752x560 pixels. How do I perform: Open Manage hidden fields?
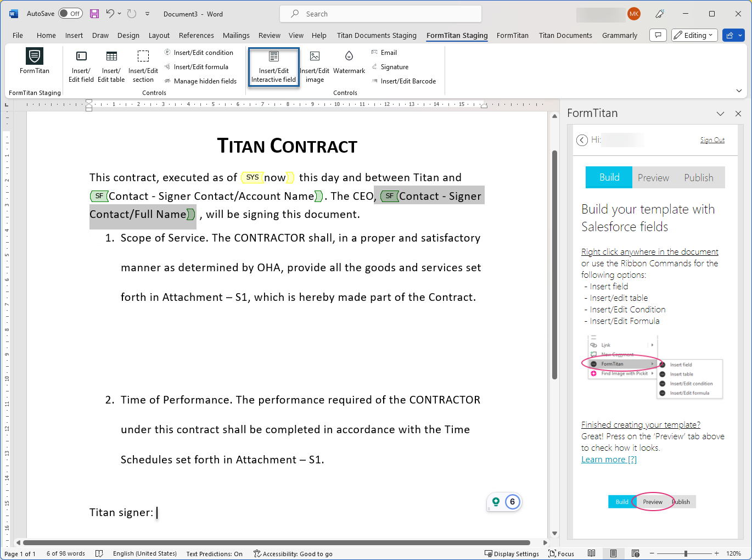[x=200, y=81]
